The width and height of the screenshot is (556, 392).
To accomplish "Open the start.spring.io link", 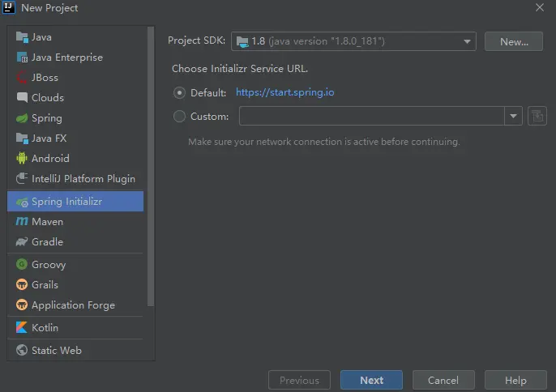I will [284, 92].
